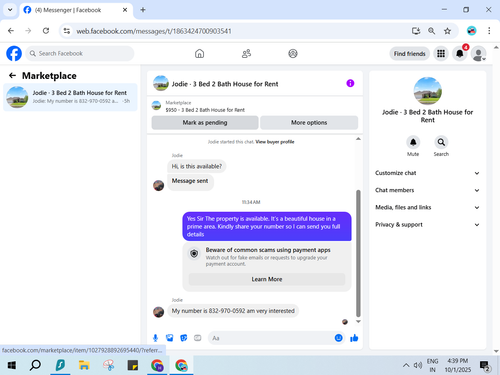View site information icon in address bar
This screenshot has width=500, height=375.
[x=67, y=31]
